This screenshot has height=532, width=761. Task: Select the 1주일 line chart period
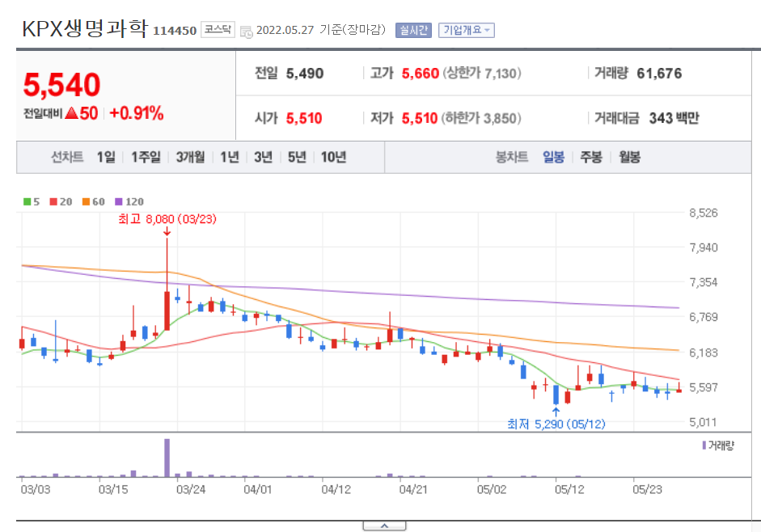146,158
